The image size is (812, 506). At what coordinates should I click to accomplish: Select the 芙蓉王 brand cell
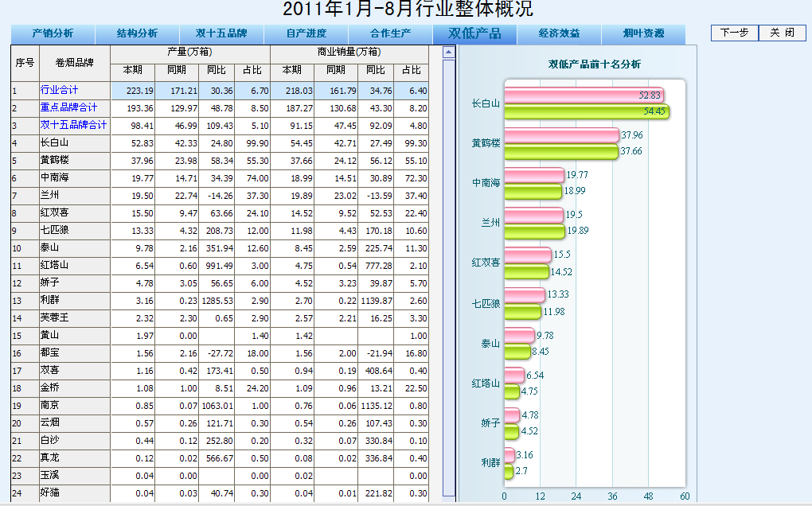[75, 318]
